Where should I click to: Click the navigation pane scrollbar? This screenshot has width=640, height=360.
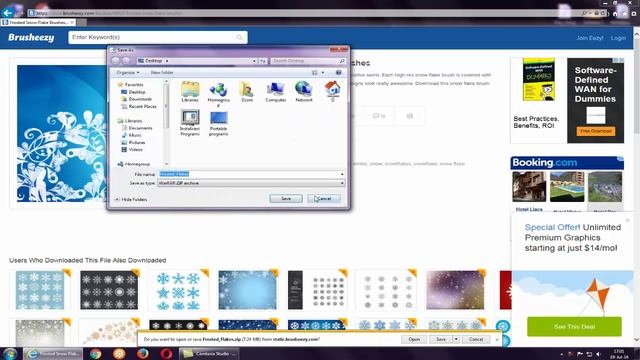[x=166, y=122]
